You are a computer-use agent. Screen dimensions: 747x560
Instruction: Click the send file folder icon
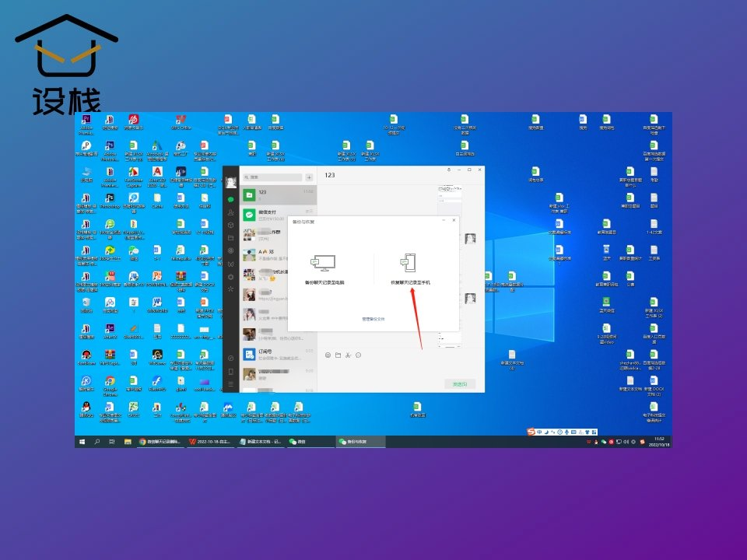[338, 355]
